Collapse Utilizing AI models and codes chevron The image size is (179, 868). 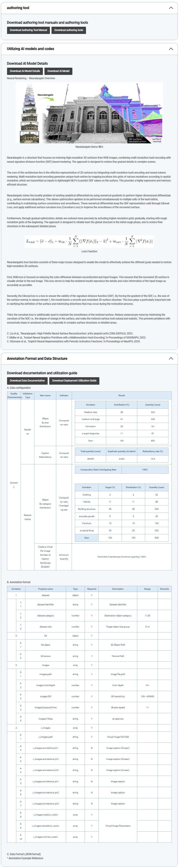coord(171,49)
